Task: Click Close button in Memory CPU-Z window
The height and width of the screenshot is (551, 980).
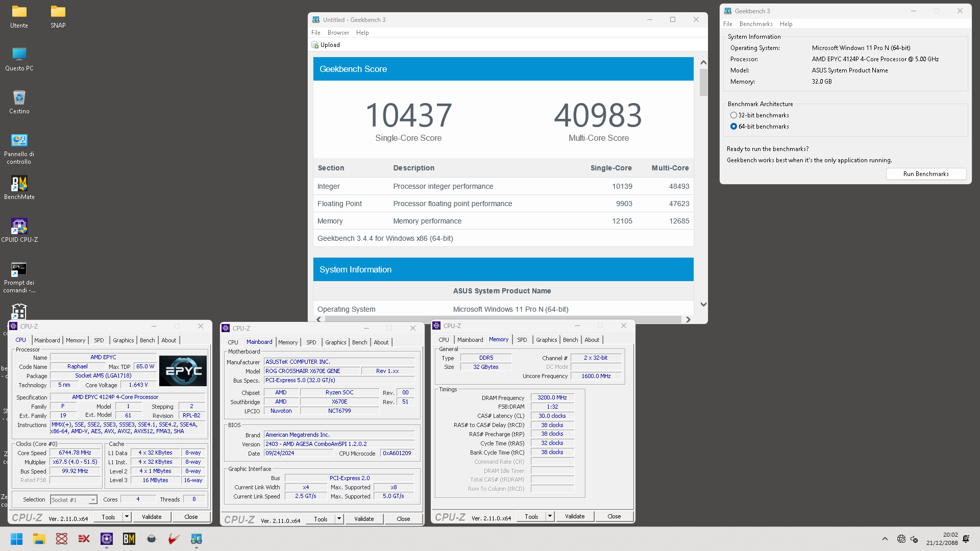Action: click(x=614, y=516)
